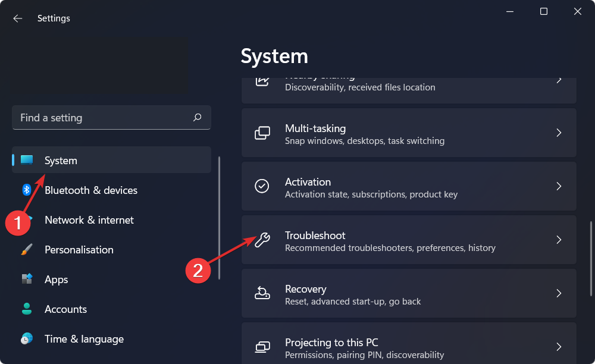The height and width of the screenshot is (364, 595).
Task: Click the Multi-tasking windows icon
Action: coord(262,133)
